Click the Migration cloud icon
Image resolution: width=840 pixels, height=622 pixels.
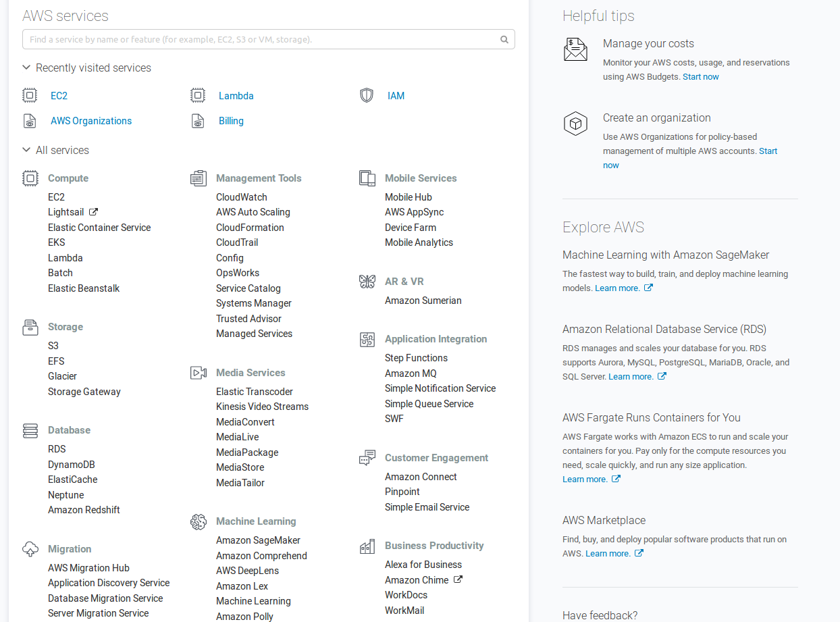(x=30, y=549)
